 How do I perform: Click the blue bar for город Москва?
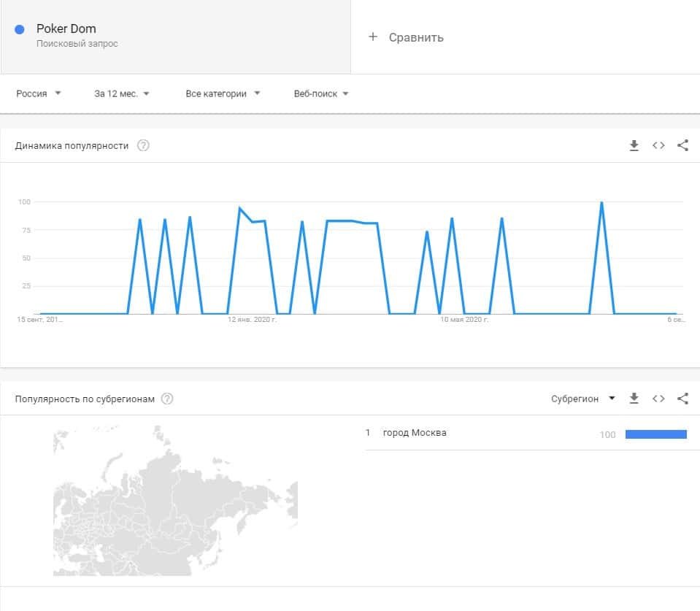[x=655, y=434]
